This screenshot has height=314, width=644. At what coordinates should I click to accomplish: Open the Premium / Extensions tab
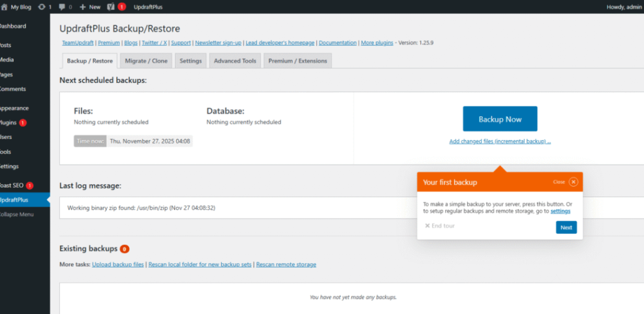298,61
